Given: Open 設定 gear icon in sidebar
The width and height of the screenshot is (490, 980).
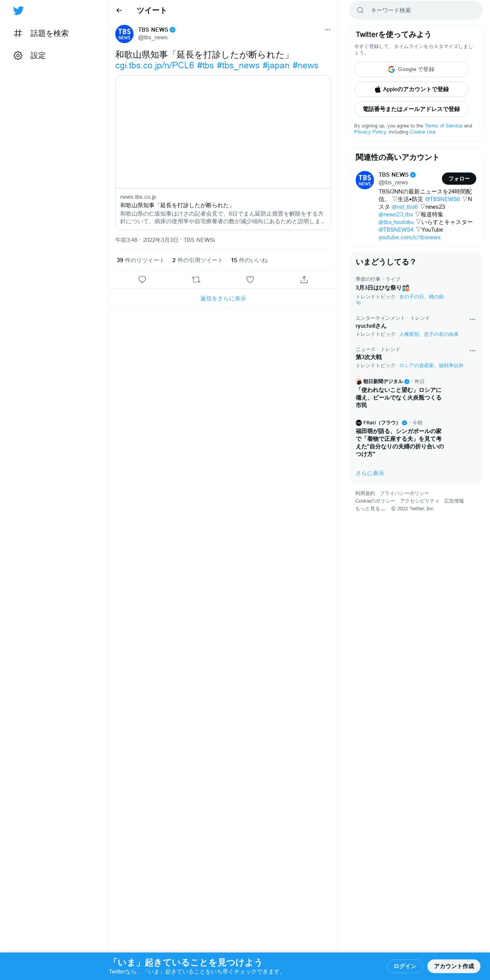Looking at the screenshot, I should tap(18, 55).
